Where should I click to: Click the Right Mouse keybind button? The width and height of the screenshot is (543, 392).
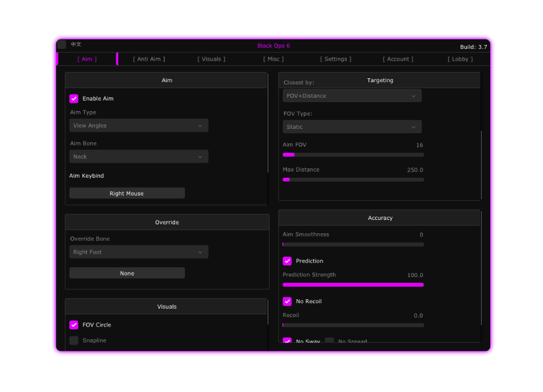click(127, 193)
